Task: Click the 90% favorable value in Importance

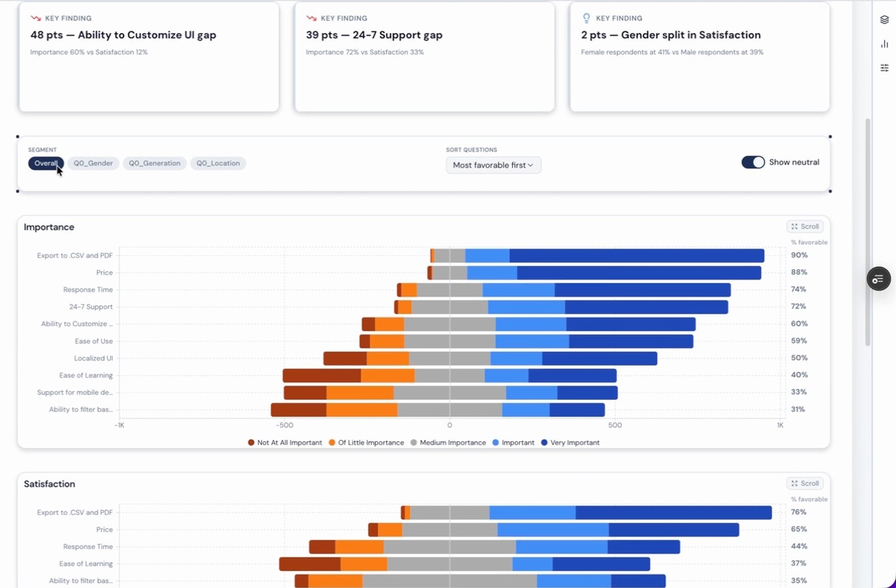Action: 799,255
